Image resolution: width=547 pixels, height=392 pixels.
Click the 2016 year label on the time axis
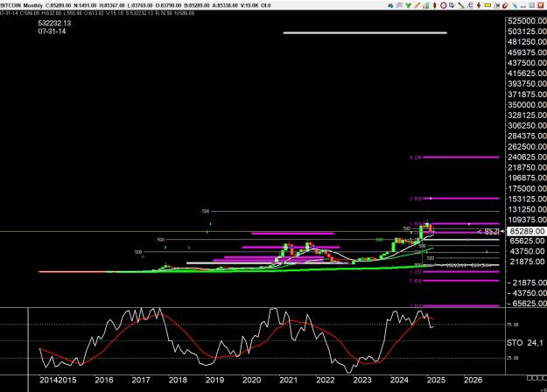click(x=104, y=380)
